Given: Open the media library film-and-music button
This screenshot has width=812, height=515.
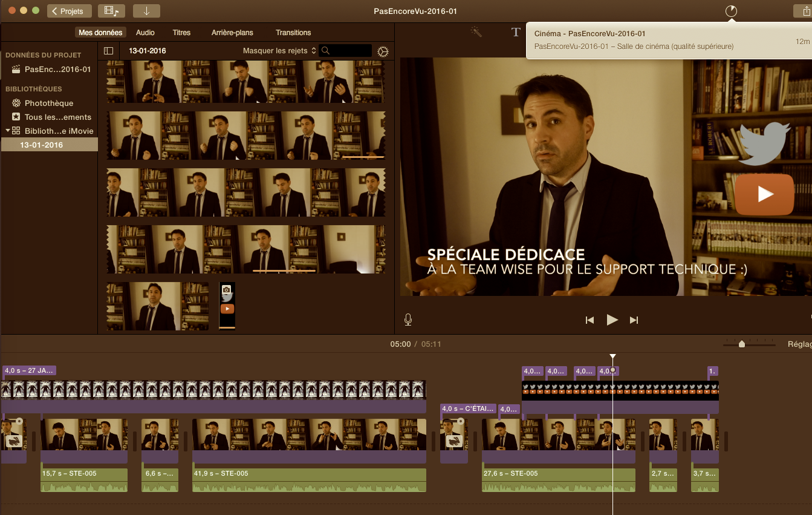Looking at the screenshot, I should (x=111, y=11).
